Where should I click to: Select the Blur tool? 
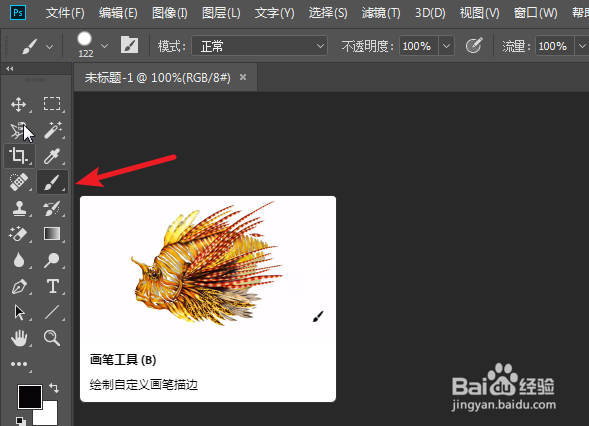(x=18, y=260)
